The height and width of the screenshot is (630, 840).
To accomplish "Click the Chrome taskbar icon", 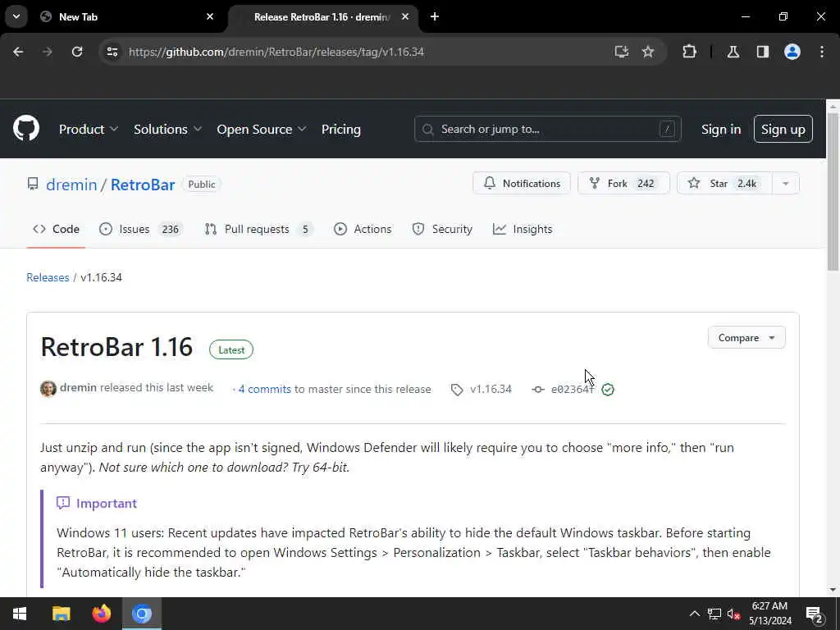I will coord(142,614).
